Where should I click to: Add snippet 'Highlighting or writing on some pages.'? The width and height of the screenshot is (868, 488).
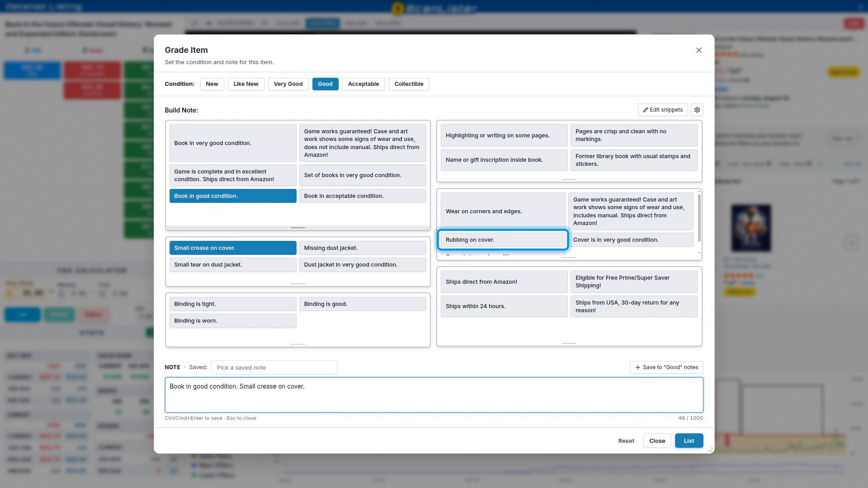tap(504, 136)
